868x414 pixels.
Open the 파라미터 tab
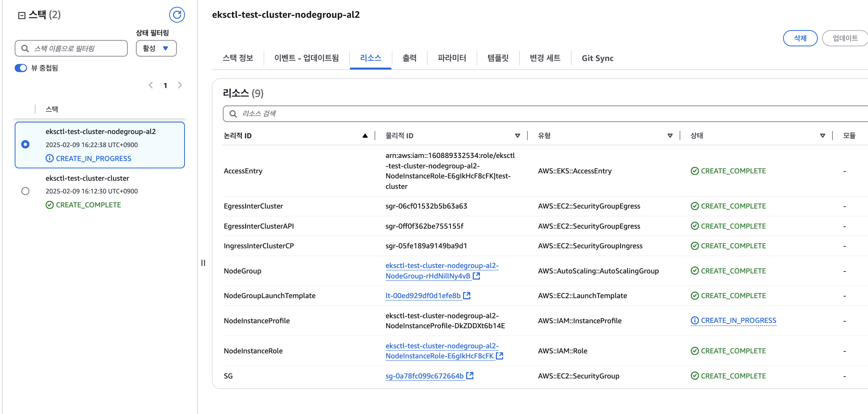452,58
